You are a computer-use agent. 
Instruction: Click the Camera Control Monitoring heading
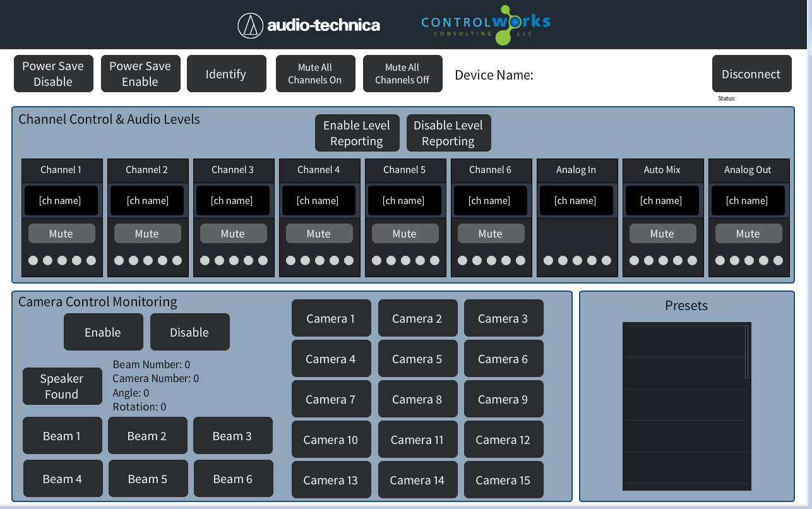pyautogui.click(x=98, y=302)
